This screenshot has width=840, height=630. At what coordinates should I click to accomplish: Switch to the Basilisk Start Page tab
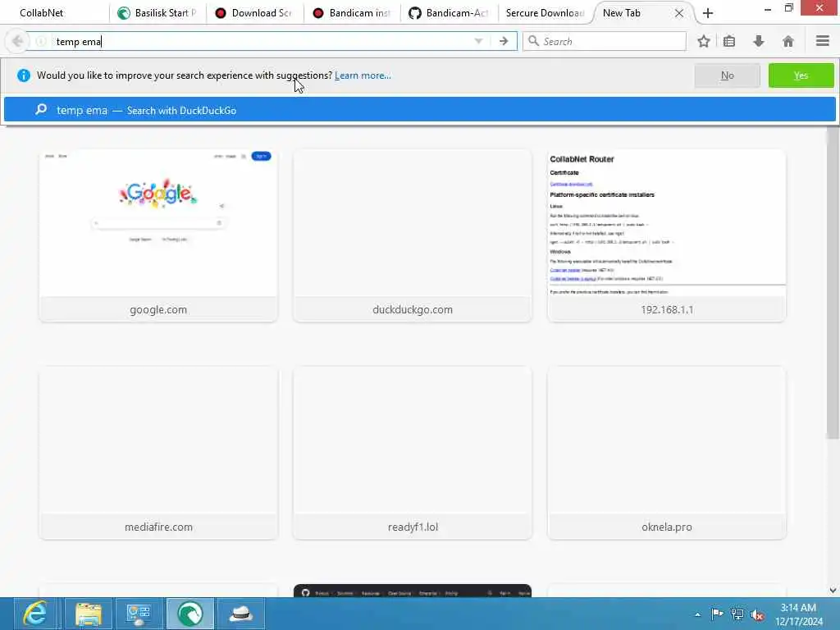(157, 13)
